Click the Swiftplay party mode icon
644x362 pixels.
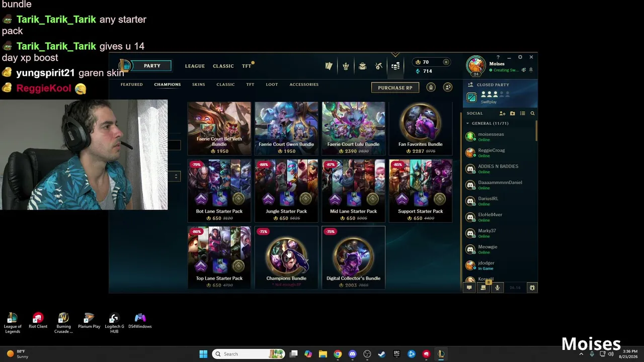(x=471, y=97)
